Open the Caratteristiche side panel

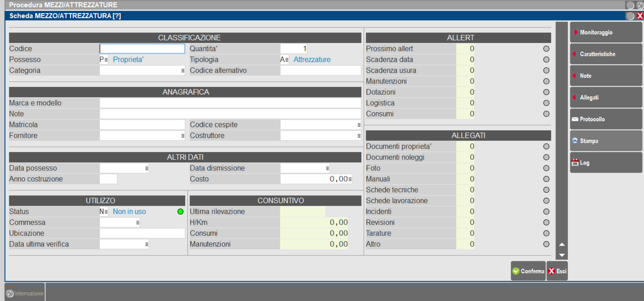pos(606,54)
